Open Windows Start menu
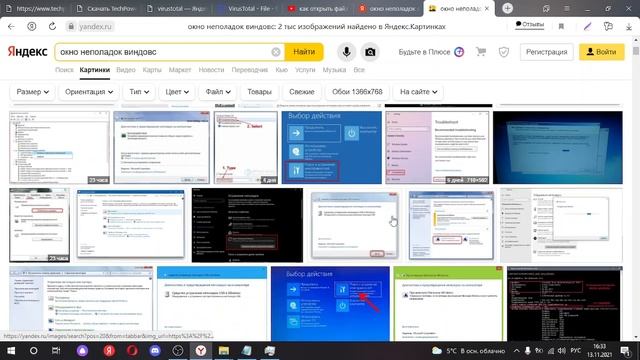640x360 pixels. point(11,351)
